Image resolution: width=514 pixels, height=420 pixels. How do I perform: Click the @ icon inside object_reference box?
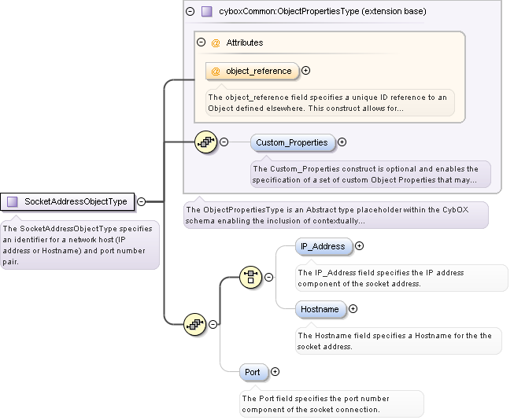pos(216,71)
